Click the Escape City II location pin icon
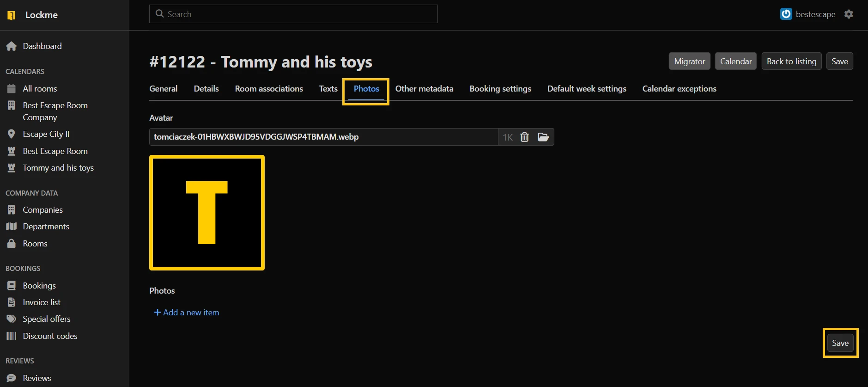The width and height of the screenshot is (868, 387). [x=12, y=134]
